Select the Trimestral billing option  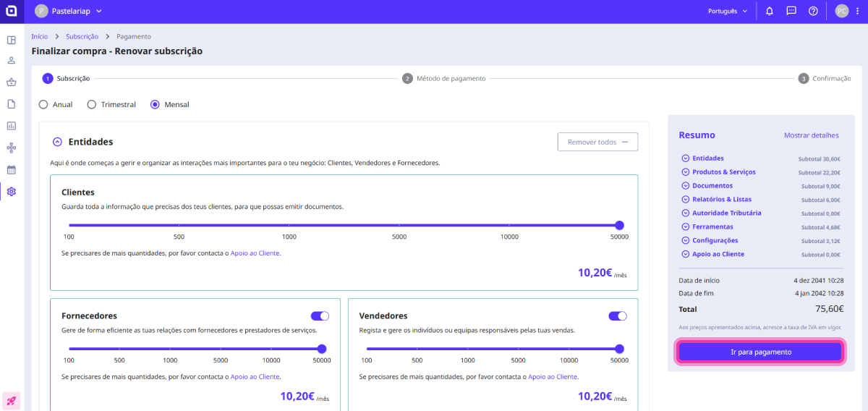coord(92,104)
